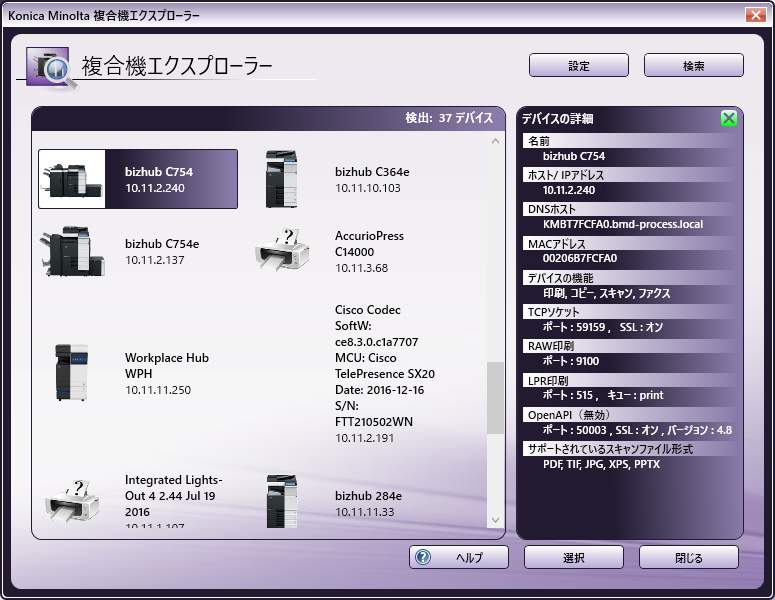Click the scan formats PDF, TIF, JPG, XPS, PPTX
The width and height of the screenshot is (775, 600).
601,464
